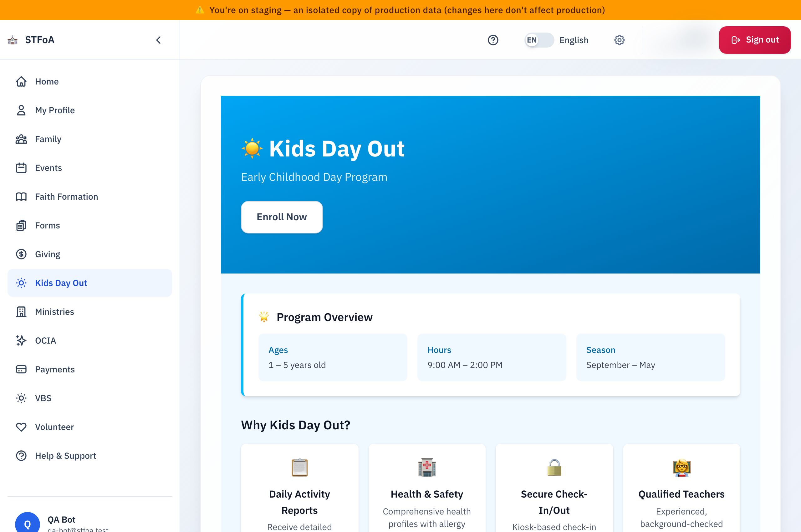
Task: Click the VBS sun icon
Action: click(21, 398)
